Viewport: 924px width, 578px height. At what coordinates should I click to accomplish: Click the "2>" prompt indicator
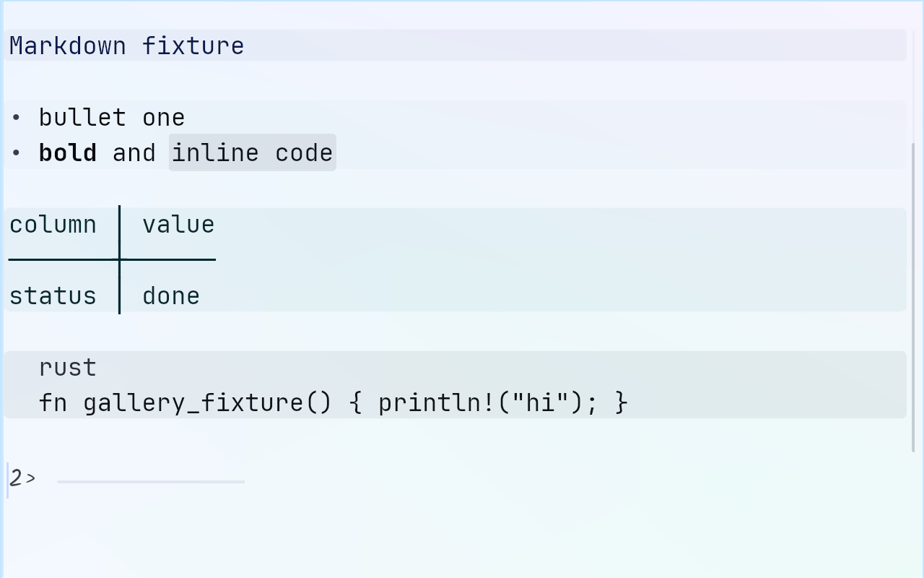click(x=22, y=478)
